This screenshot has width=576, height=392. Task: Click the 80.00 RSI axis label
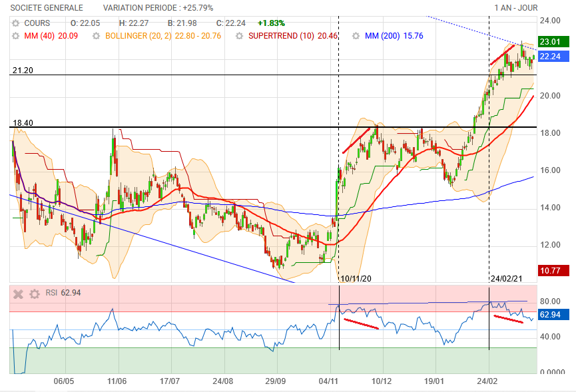point(550,301)
